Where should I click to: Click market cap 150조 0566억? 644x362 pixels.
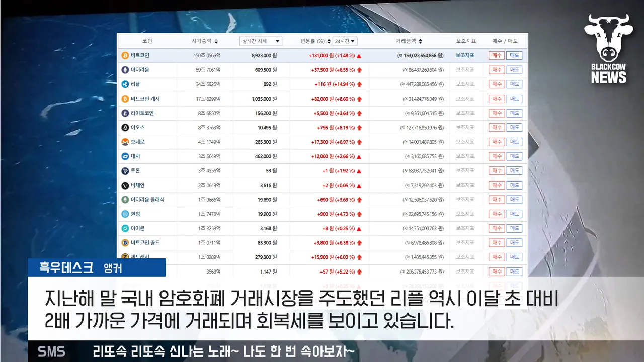(x=207, y=55)
